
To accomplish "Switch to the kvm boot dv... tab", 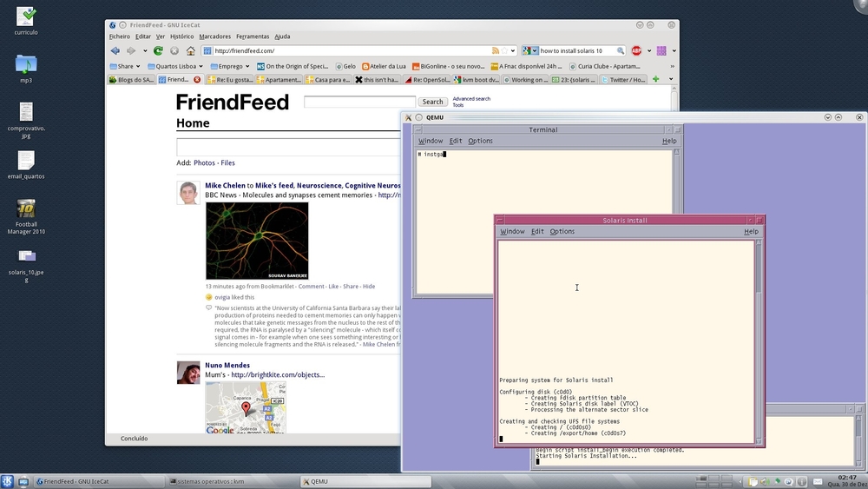I will coord(476,80).
